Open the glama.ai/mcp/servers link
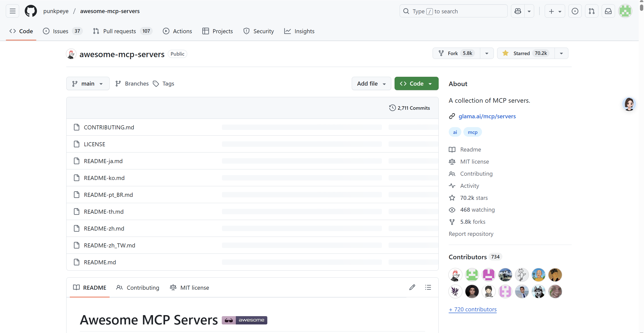The height and width of the screenshot is (333, 644). point(487,116)
